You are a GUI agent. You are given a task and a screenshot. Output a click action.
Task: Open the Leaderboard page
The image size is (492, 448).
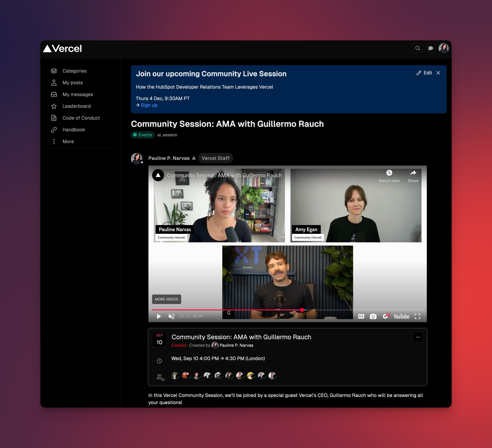[76, 106]
